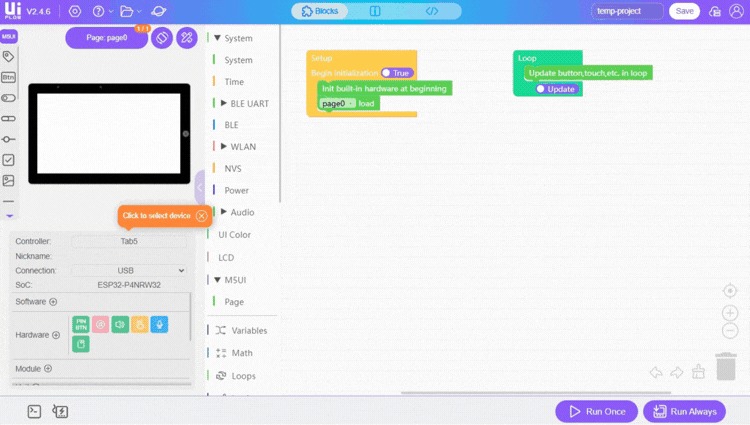Click the trash can in workspace
Image resolution: width=750 pixels, height=425 pixels.
pyautogui.click(x=726, y=366)
